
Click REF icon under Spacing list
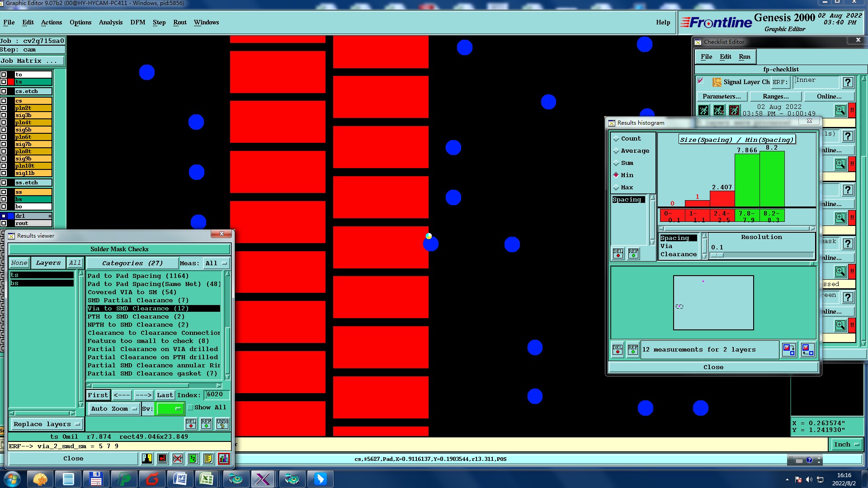pos(633,253)
